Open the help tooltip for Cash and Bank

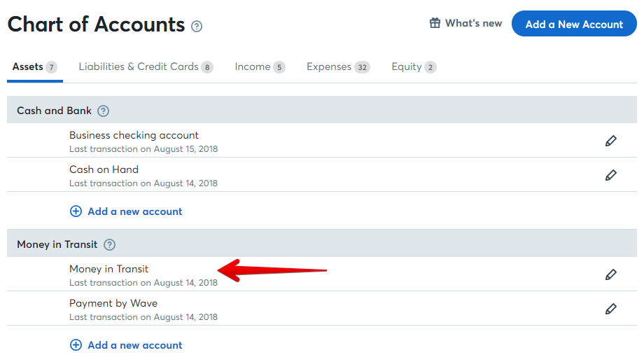point(104,111)
